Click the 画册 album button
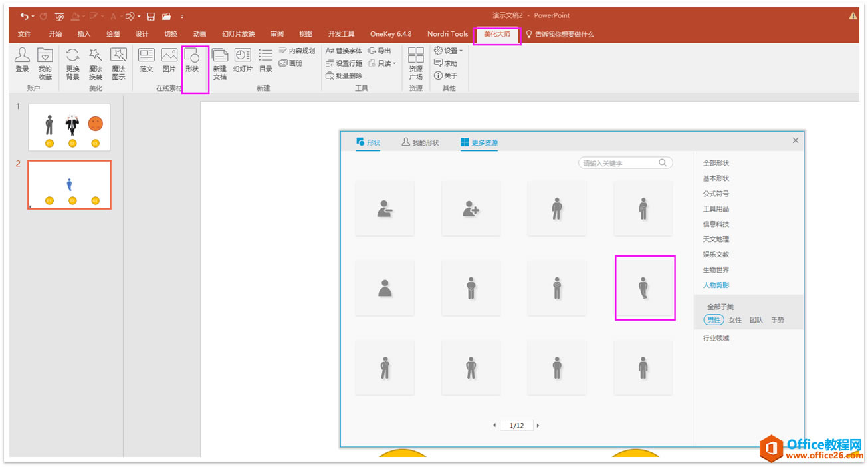 pyautogui.click(x=290, y=63)
